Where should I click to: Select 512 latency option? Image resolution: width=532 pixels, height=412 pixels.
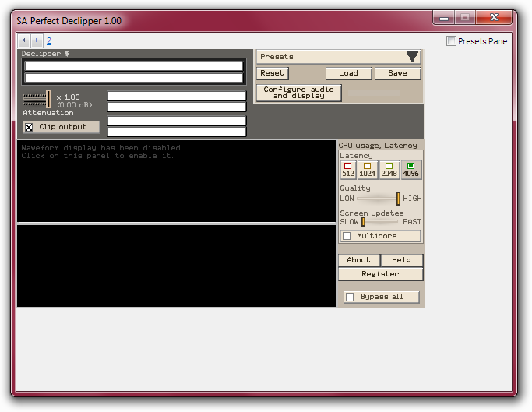tap(347, 170)
